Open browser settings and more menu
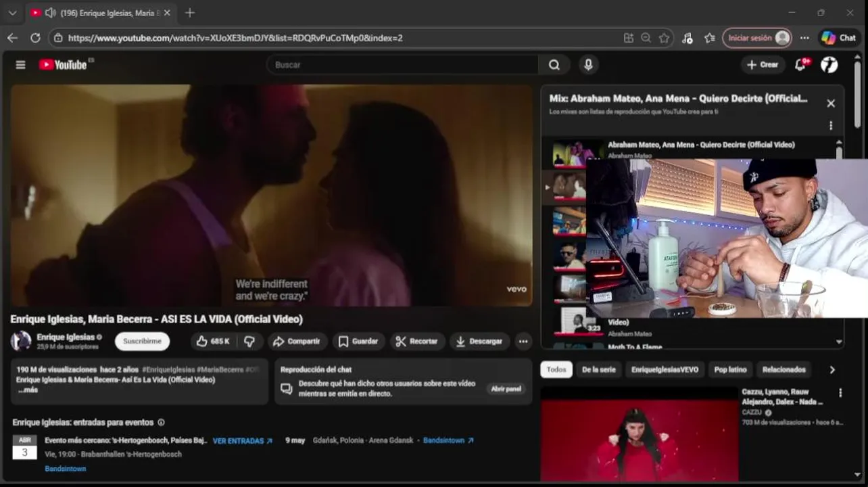Viewport: 868px width, 487px height. tap(804, 38)
